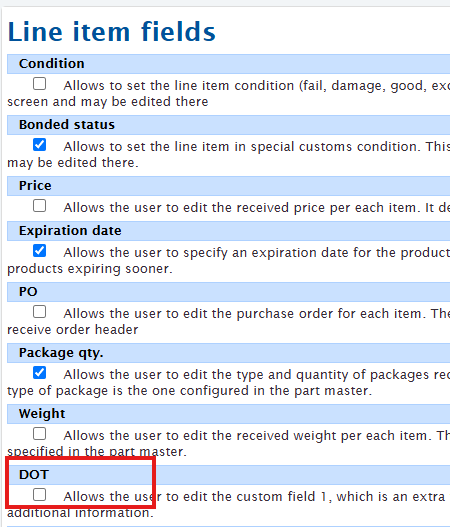Click the Price description about received price

point(256,208)
